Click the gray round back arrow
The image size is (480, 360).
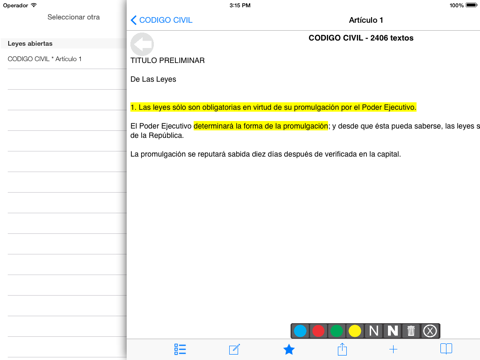pyautogui.click(x=142, y=44)
